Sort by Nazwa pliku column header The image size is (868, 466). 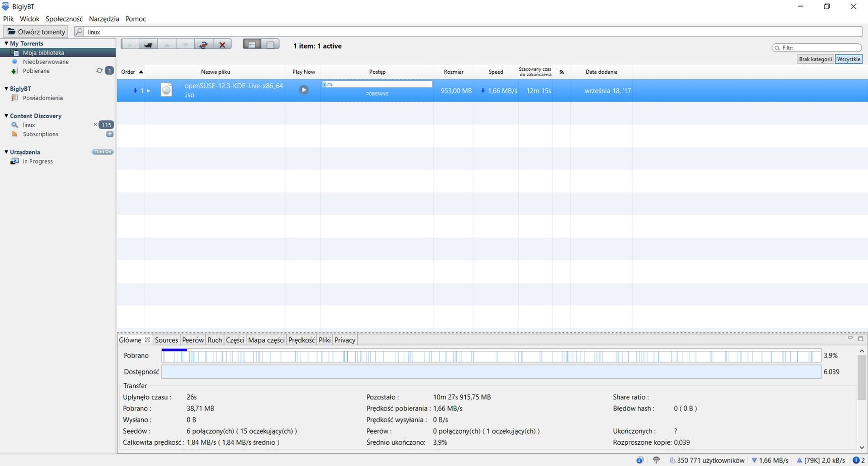(215, 72)
